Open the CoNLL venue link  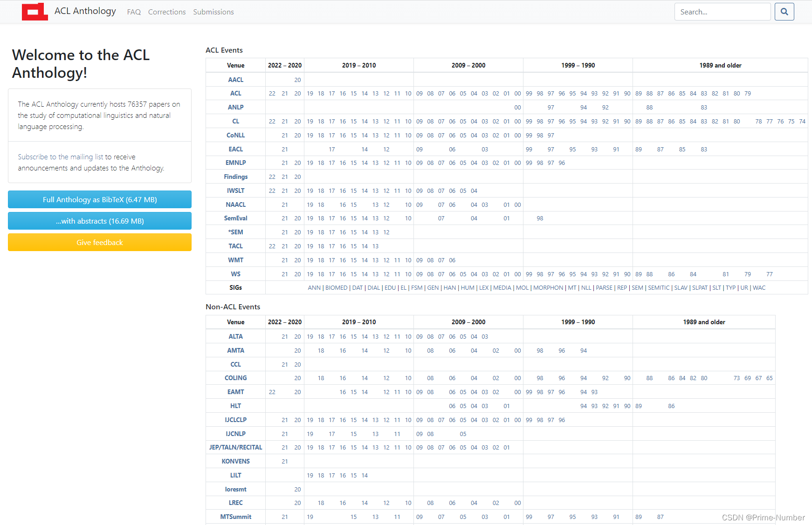click(x=236, y=135)
